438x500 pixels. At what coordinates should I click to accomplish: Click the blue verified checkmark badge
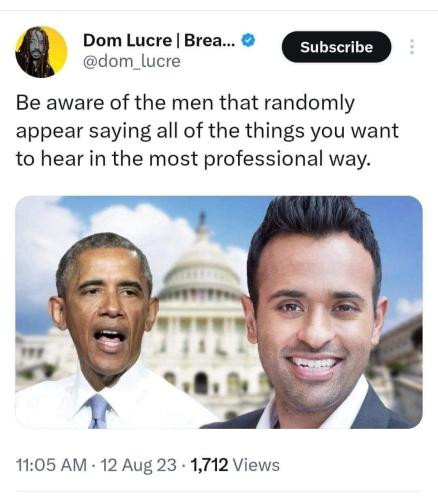248,40
